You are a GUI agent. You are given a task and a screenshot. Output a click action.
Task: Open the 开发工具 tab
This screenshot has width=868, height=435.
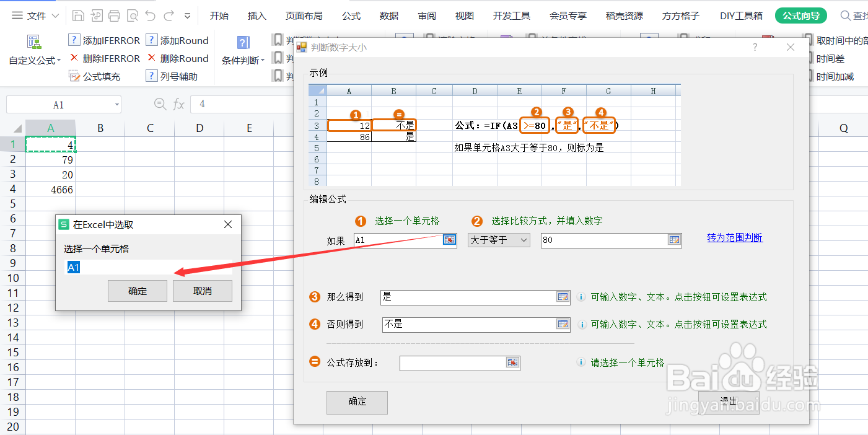click(x=511, y=15)
